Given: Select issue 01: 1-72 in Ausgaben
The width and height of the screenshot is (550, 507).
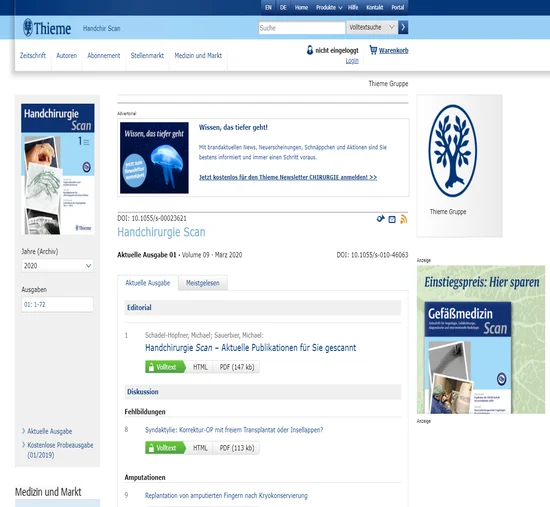Looking at the screenshot, I should (x=57, y=304).
